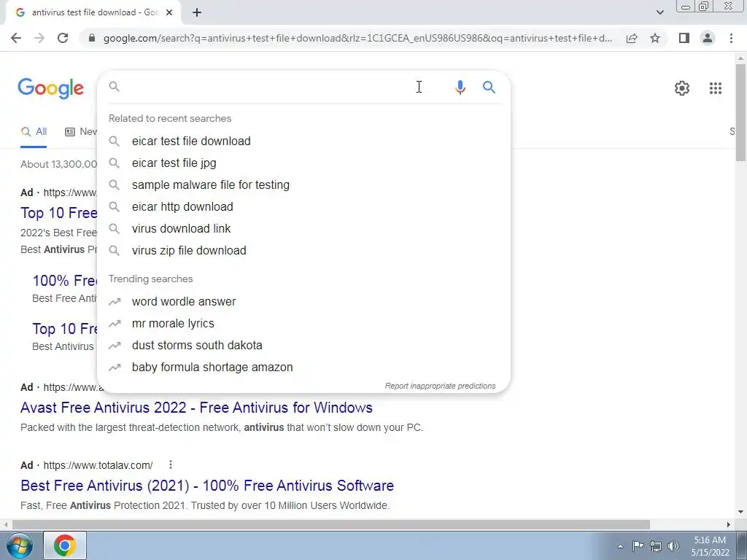
Task: Open Avast Free Antivirus 2022 ad link
Action: (x=196, y=408)
